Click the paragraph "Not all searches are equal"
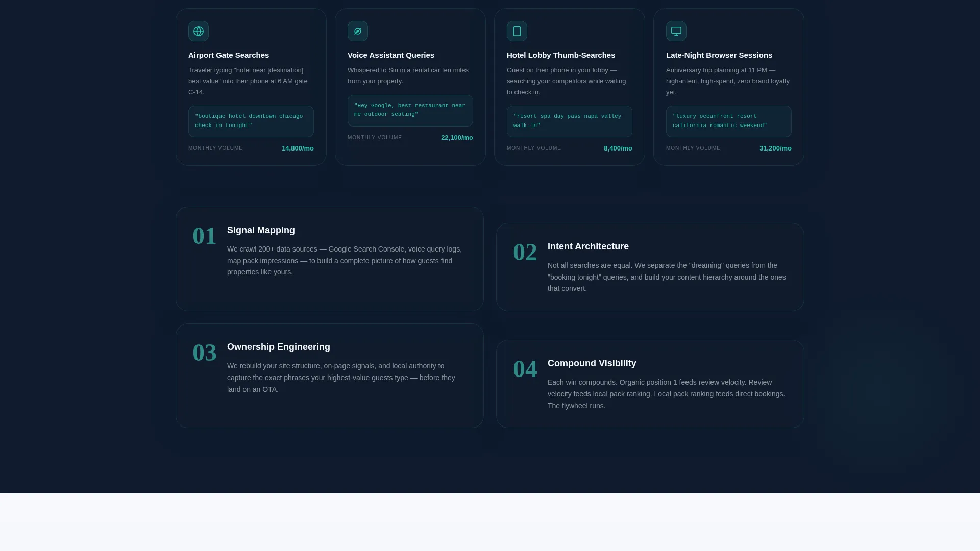The image size is (980, 551). point(667,277)
